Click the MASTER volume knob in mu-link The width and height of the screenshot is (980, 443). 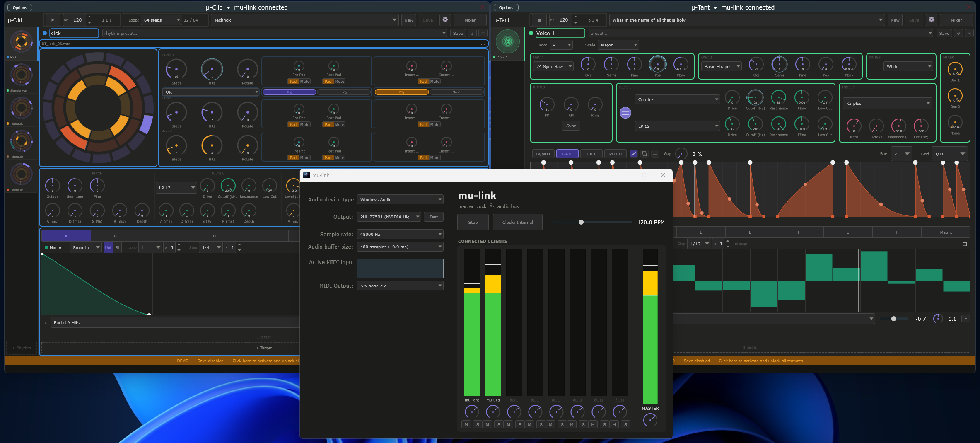[650, 420]
